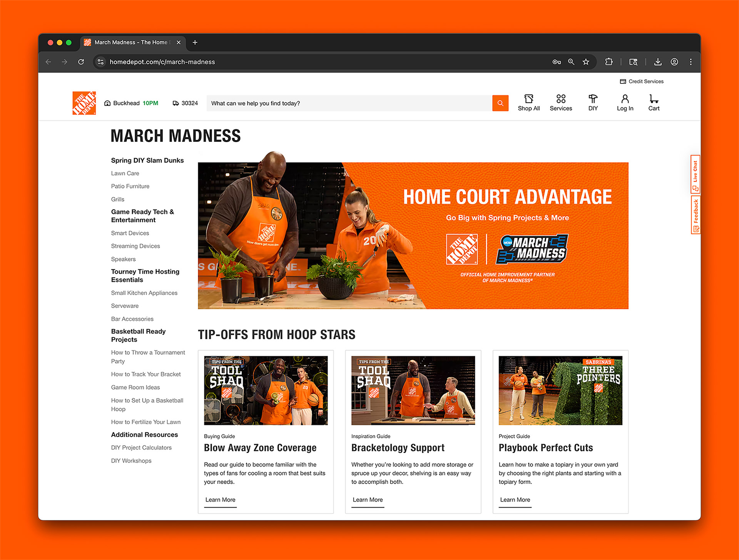
Task: Go forward in browser history
Action: pyautogui.click(x=64, y=62)
